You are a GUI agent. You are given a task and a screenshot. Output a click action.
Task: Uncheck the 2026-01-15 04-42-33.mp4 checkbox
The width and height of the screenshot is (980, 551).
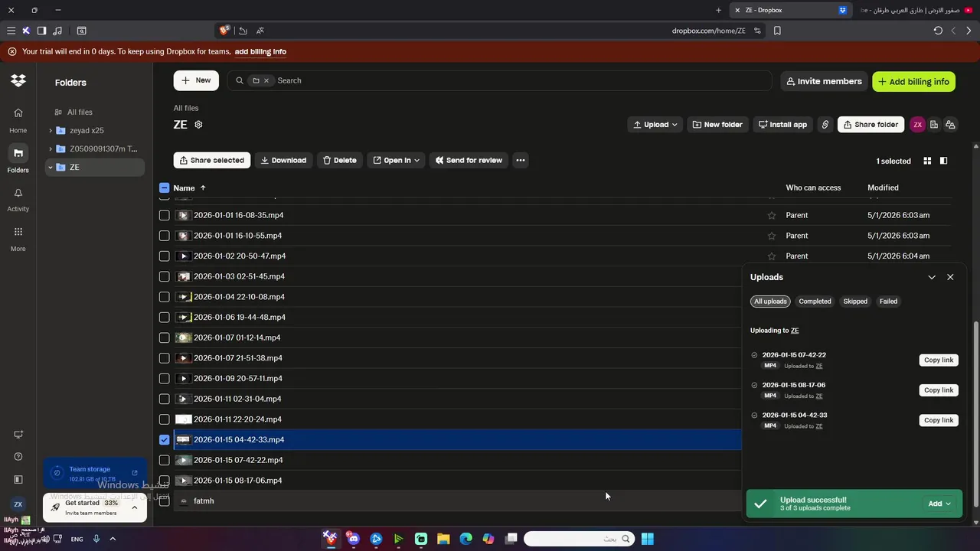tap(164, 440)
